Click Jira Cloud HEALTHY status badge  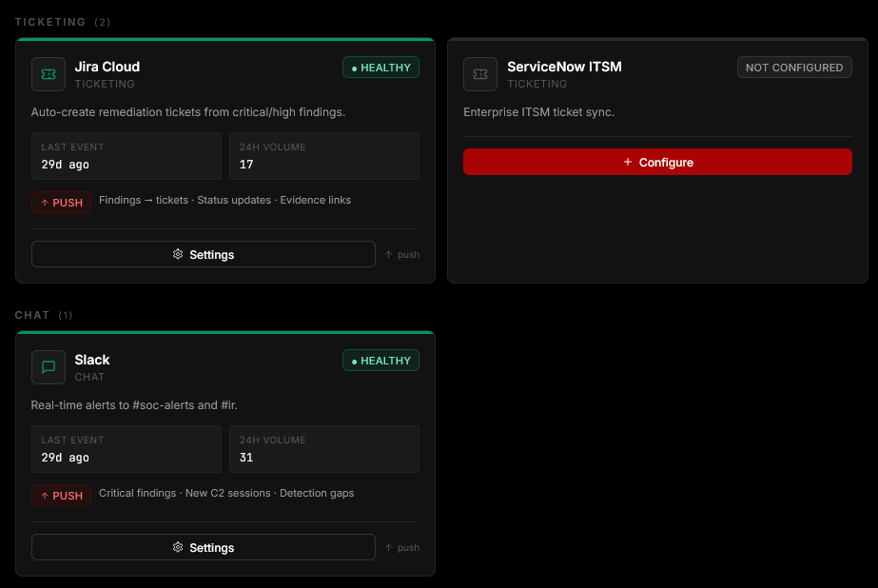380,68
